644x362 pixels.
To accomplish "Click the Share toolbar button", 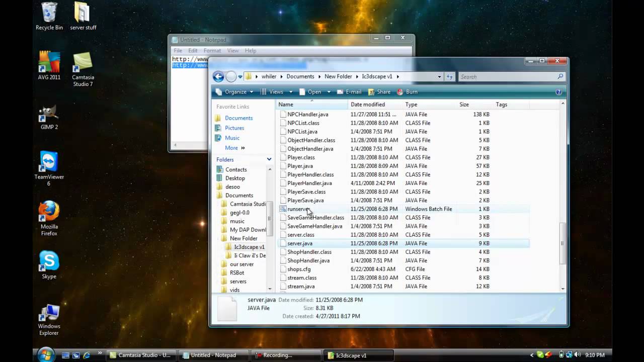I will [x=379, y=92].
